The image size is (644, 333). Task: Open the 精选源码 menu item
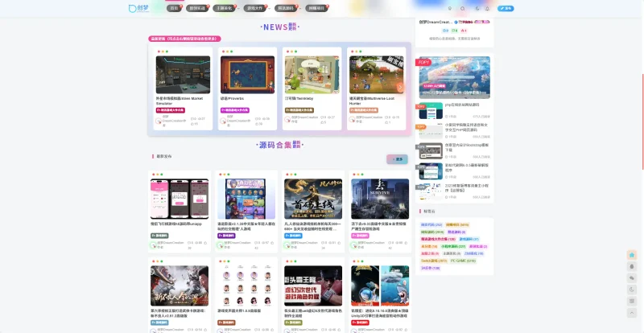tap(286, 8)
